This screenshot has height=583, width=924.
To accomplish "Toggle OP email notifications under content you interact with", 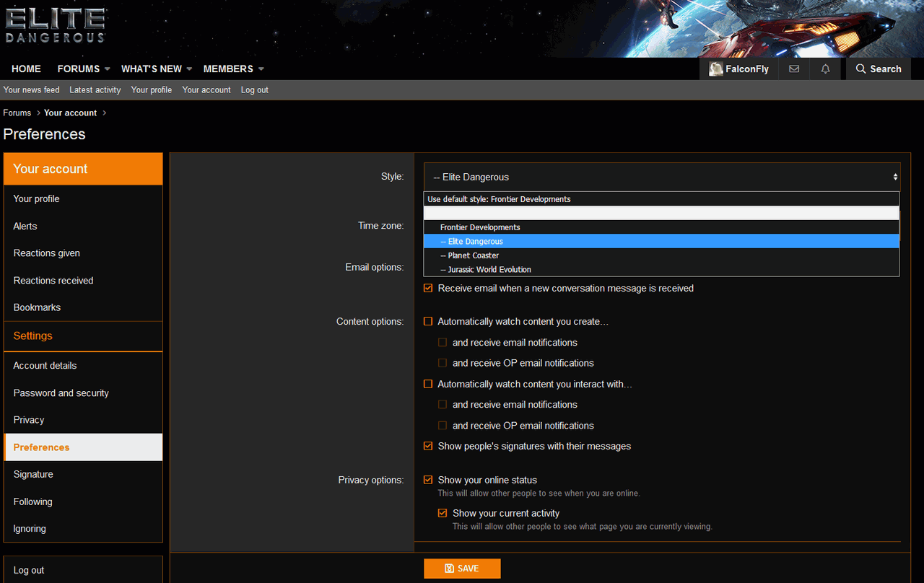I will tap(443, 426).
